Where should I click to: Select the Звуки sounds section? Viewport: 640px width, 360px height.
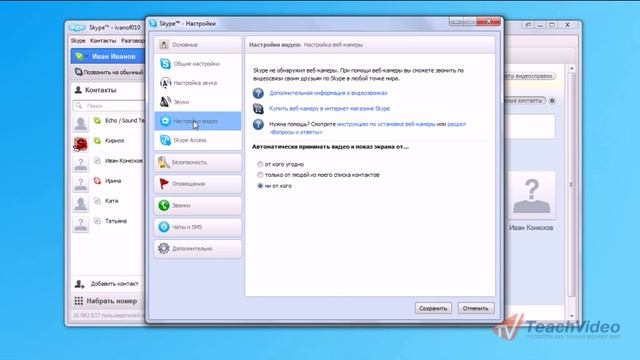tap(198, 102)
